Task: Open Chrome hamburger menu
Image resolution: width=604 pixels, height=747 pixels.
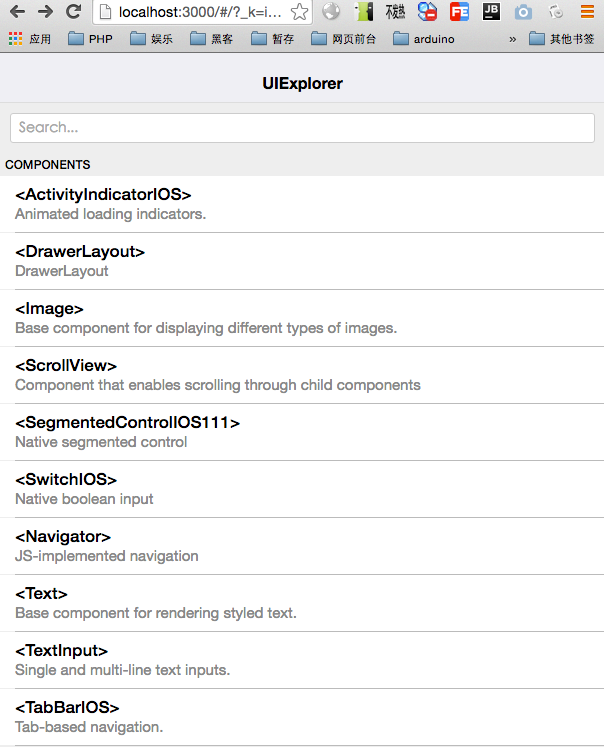Action: point(587,12)
